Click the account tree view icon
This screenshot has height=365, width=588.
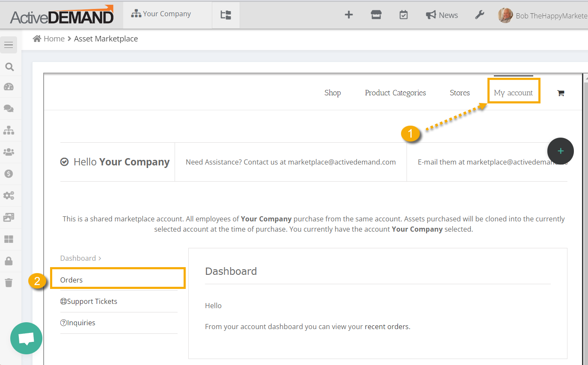[226, 15]
